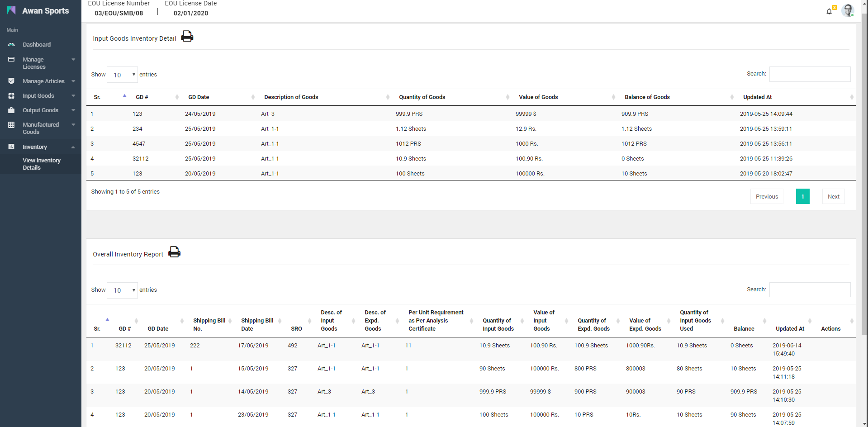Select 'Art_3' description in first table
The width and height of the screenshot is (868, 427).
pyautogui.click(x=268, y=114)
